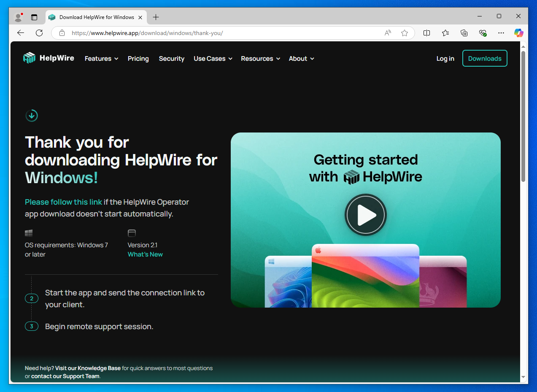Open Browser essentials heart icon
Viewport: 537px width, 392px height.
coord(483,33)
